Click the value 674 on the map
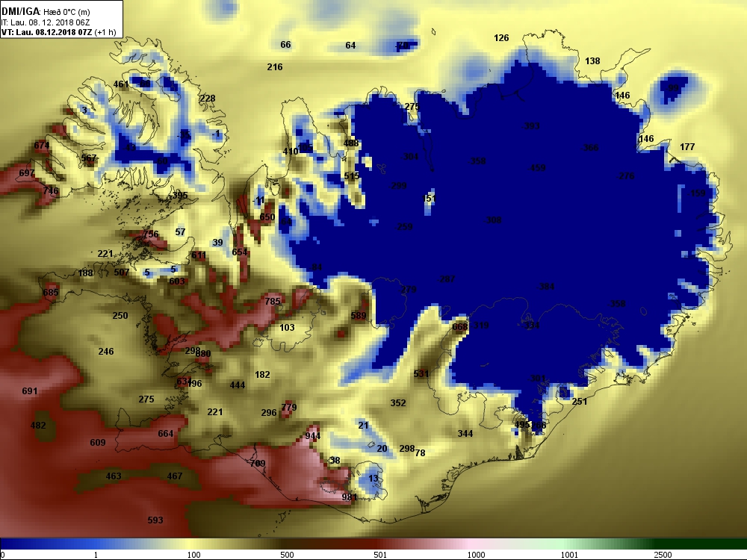 tap(41, 146)
